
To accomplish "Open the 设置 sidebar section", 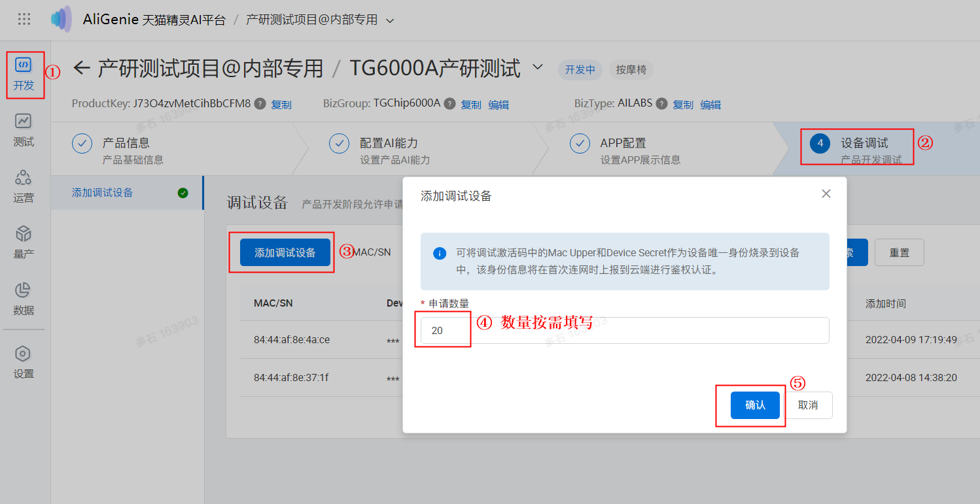I will pyautogui.click(x=24, y=363).
